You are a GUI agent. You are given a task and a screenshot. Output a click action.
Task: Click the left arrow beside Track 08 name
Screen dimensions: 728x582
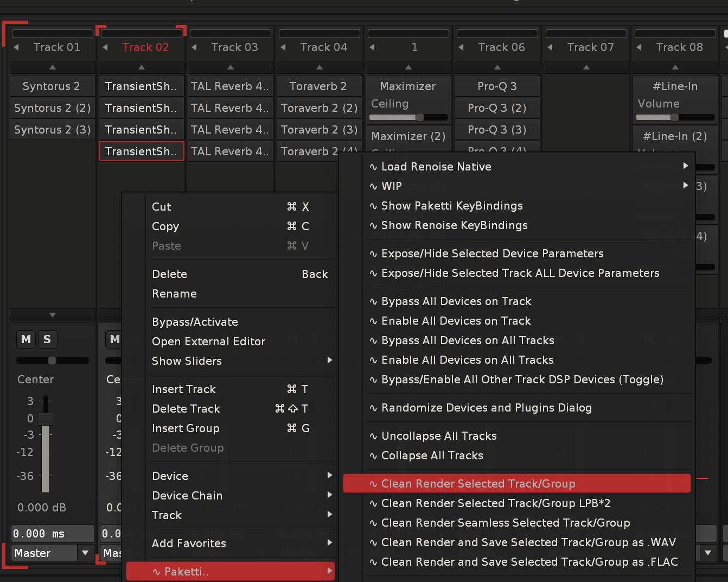tap(639, 47)
